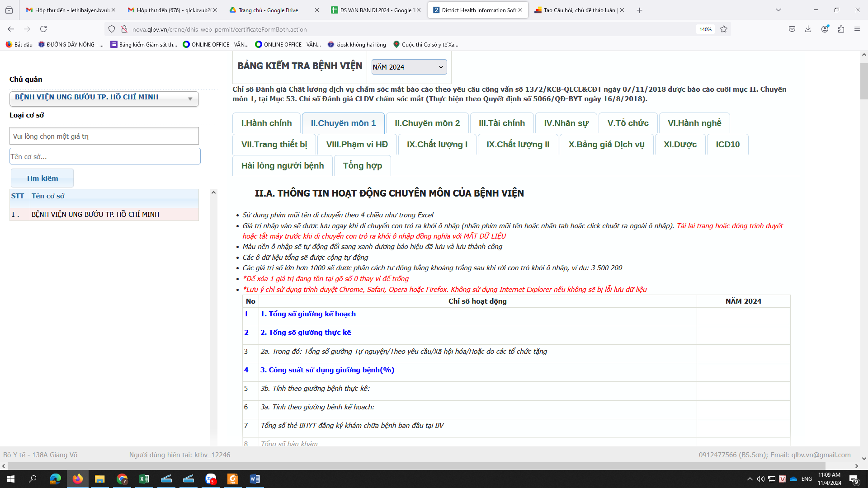The image size is (868, 488).
Task: Reload the page with the refresh icon
Action: point(43,29)
